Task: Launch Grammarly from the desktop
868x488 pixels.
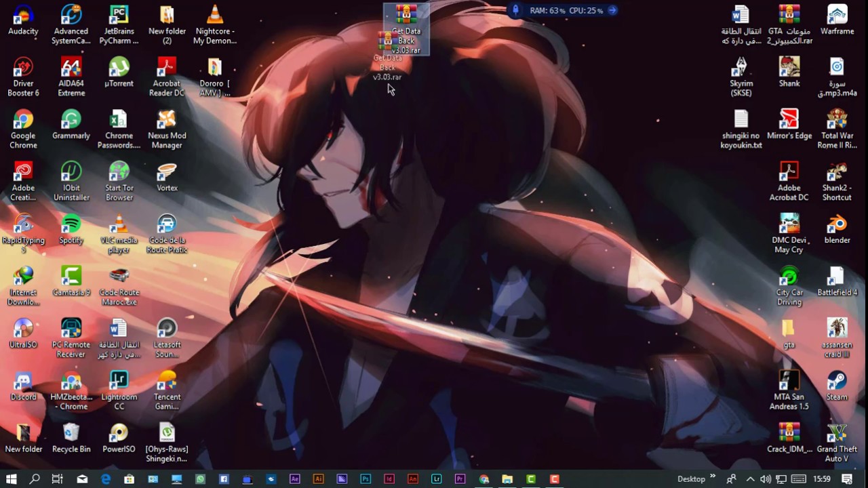Action: coord(71,125)
